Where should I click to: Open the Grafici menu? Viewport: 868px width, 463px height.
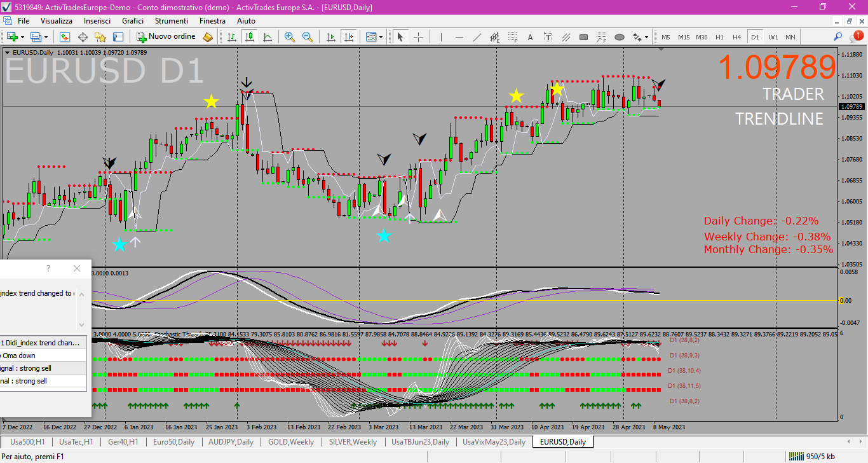pyautogui.click(x=133, y=21)
